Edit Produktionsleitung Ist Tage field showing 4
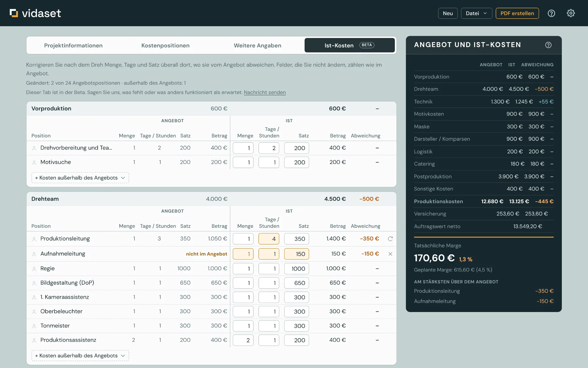This screenshot has height=368, width=588. 269,239
